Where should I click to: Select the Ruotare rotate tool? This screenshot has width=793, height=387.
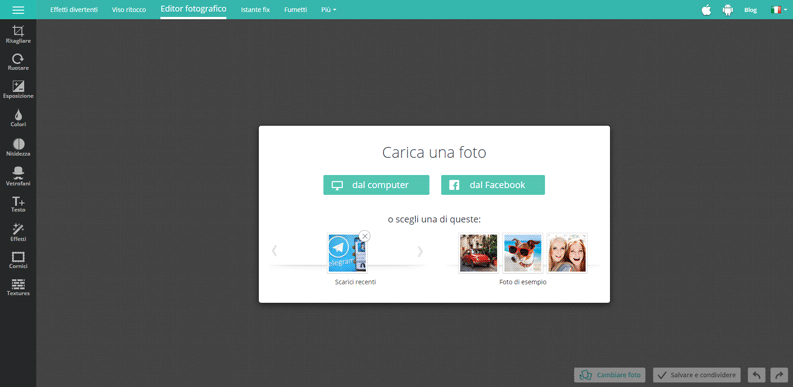click(x=18, y=62)
